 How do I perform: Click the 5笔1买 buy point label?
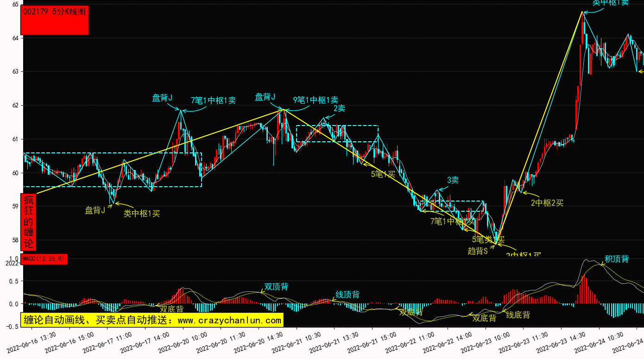[383, 174]
